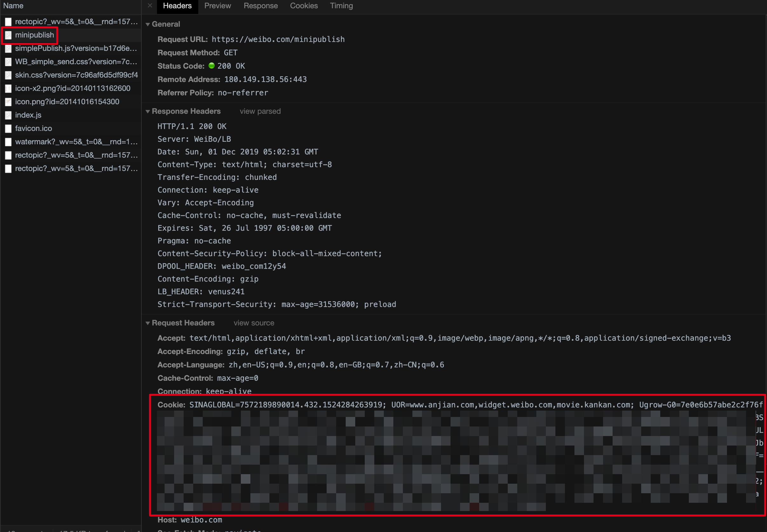The width and height of the screenshot is (767, 532).
Task: Click the Strict-Transport-Security header line
Action: [x=276, y=304]
